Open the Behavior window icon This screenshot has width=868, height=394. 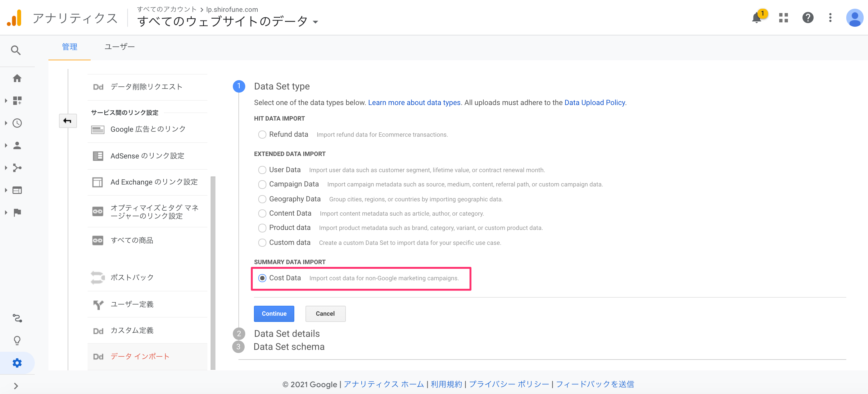[17, 190]
